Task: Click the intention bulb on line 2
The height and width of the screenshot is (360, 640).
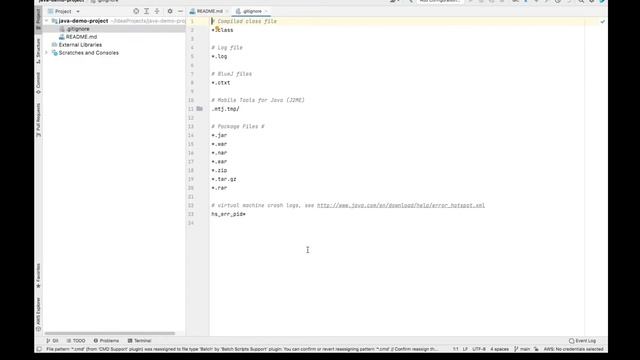Action: tap(218, 29)
